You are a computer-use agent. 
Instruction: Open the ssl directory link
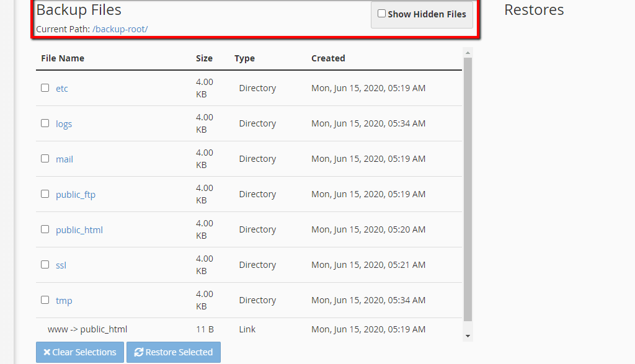tap(61, 265)
